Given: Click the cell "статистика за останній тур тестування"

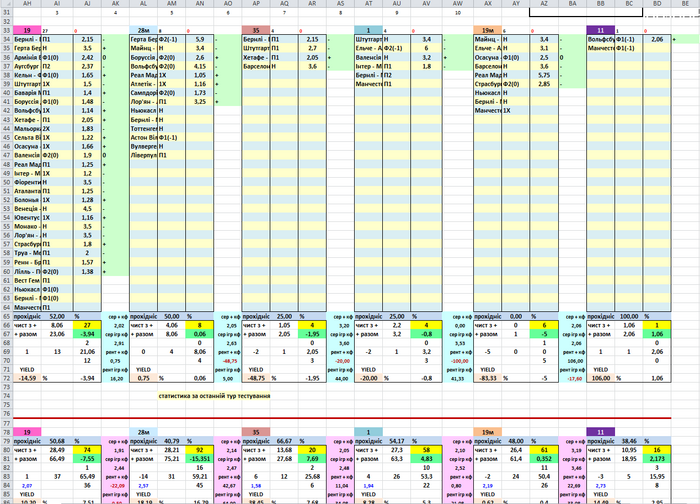Looking at the screenshot, I should click(x=214, y=396).
